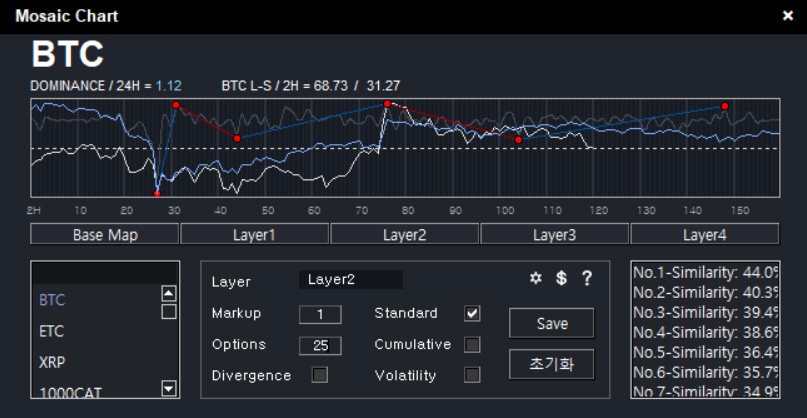Screen dimensions: 807x418
Task: Uncheck the Standard checkbox
Action: (x=472, y=314)
